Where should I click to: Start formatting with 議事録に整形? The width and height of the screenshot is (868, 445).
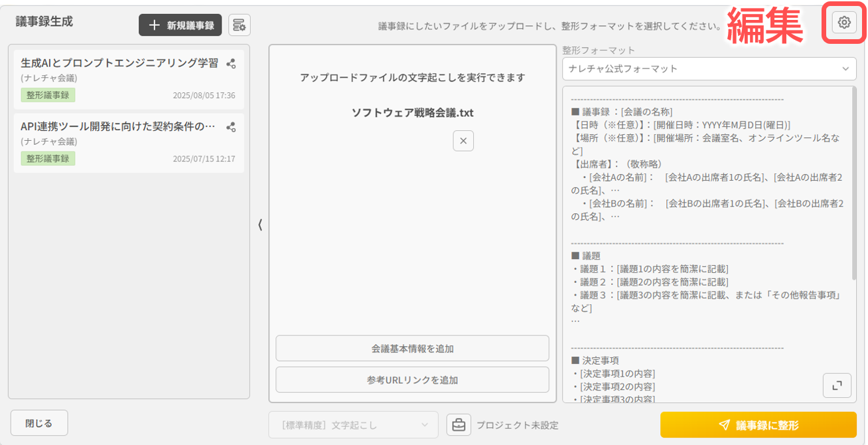(x=757, y=425)
